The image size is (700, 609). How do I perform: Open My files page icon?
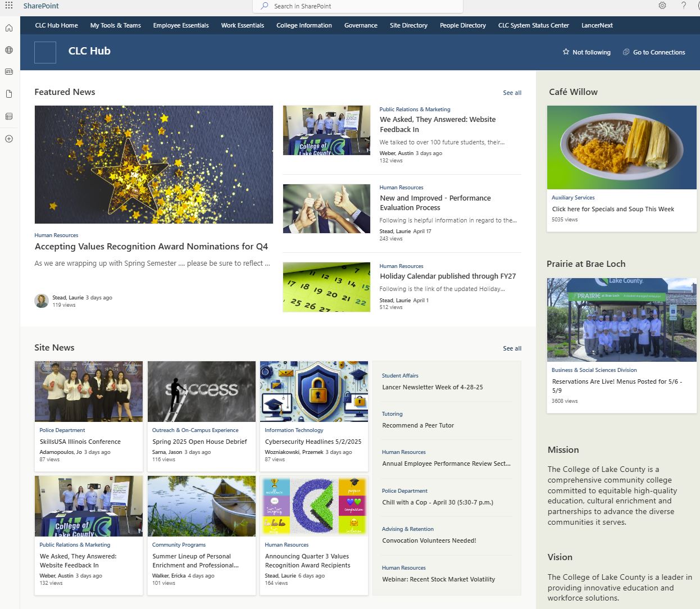[x=9, y=94]
